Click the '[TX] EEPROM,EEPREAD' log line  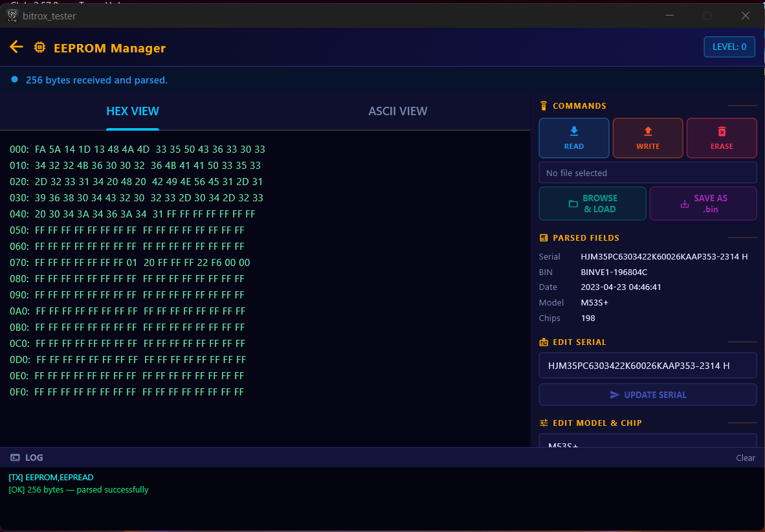coord(50,478)
